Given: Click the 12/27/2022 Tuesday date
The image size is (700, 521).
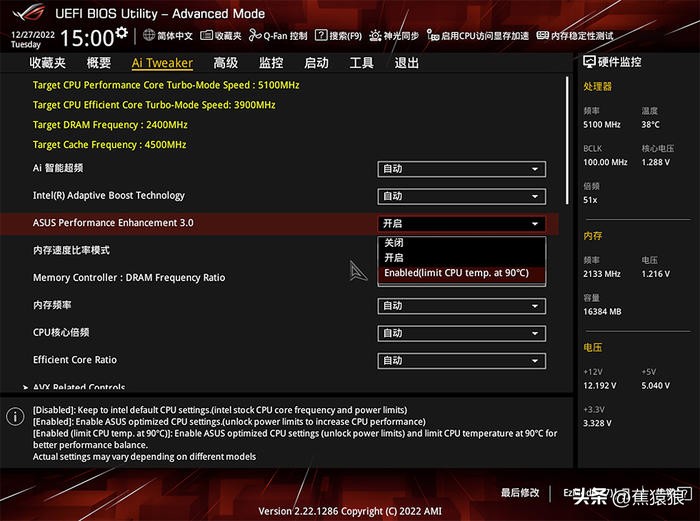Looking at the screenshot, I should pyautogui.click(x=33, y=39).
